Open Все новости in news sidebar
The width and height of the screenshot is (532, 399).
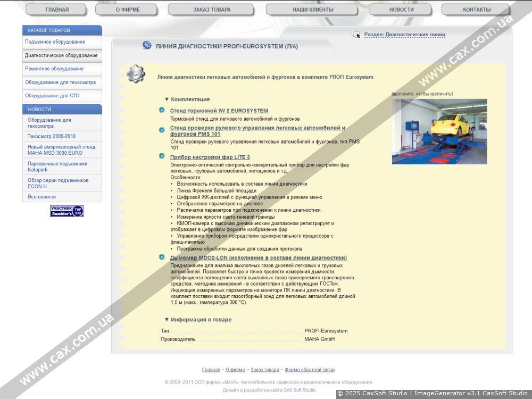(x=41, y=197)
